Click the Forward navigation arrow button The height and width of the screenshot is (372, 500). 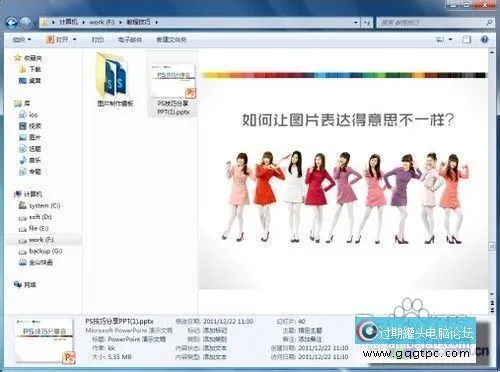(x=26, y=23)
